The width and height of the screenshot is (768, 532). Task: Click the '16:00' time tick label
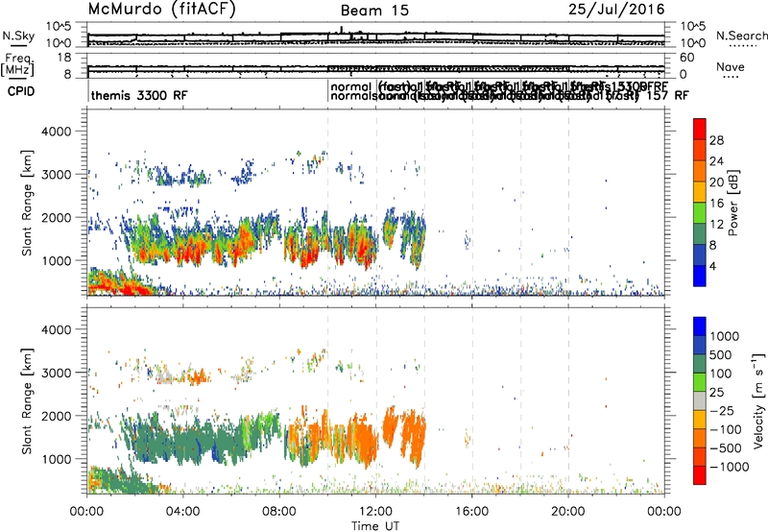[471, 512]
